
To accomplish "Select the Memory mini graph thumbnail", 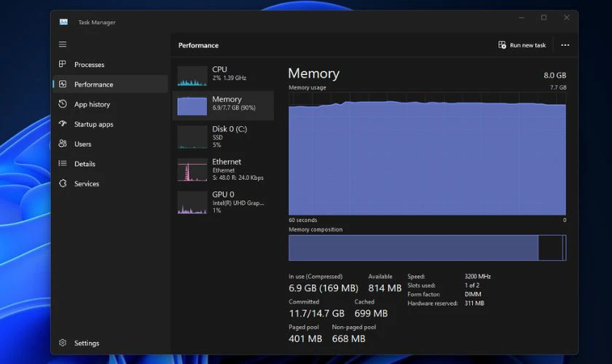I will coord(192,106).
